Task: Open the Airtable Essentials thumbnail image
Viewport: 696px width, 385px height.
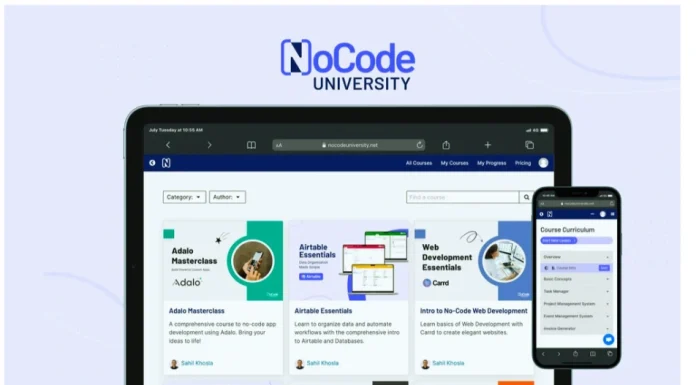Action: click(x=348, y=261)
